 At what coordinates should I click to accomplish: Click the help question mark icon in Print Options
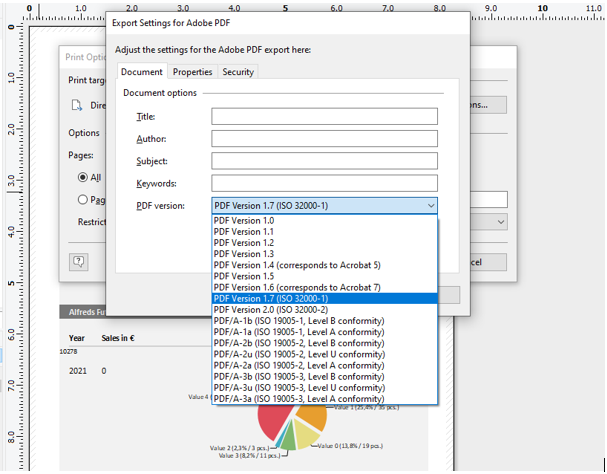(79, 262)
